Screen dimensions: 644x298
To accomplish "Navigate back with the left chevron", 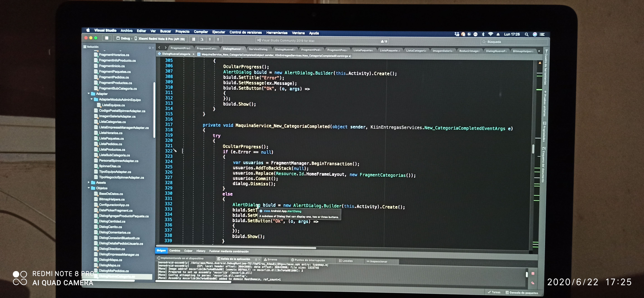I will 159,47.
